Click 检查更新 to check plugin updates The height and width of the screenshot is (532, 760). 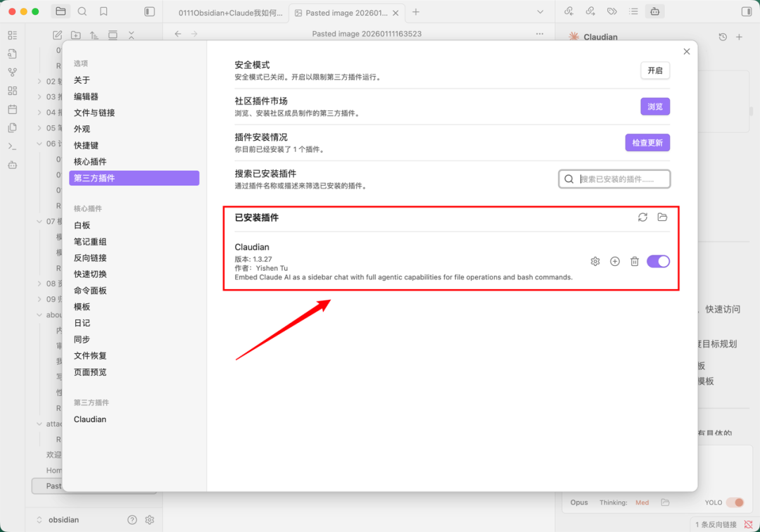pos(647,142)
